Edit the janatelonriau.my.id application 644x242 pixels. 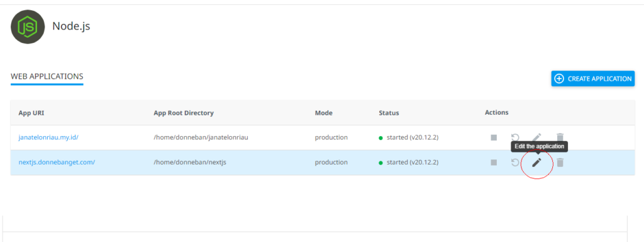point(537,137)
